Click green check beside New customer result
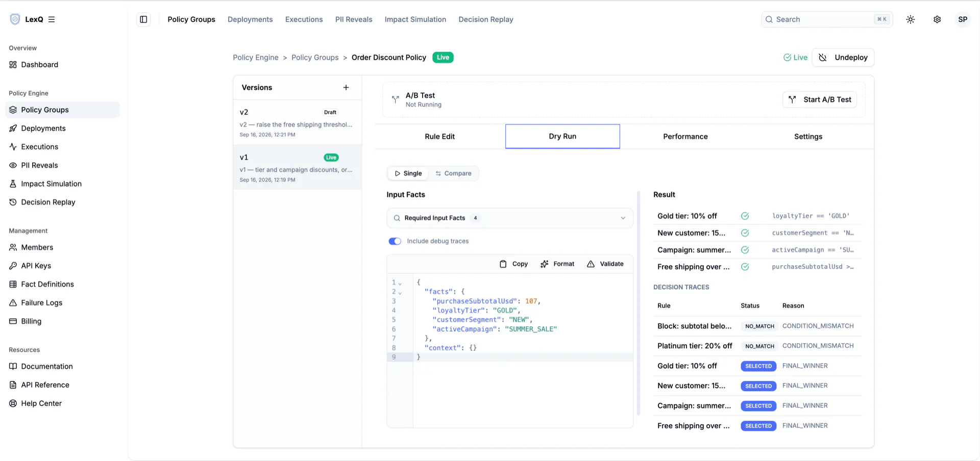980x461 pixels. pyautogui.click(x=745, y=233)
